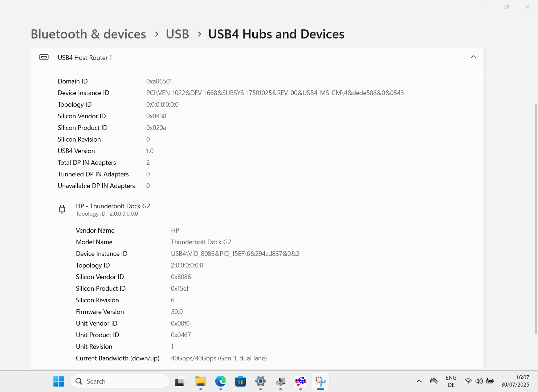Click the USB4 Host Router icon
This screenshot has width=538, height=392.
pos(44,57)
